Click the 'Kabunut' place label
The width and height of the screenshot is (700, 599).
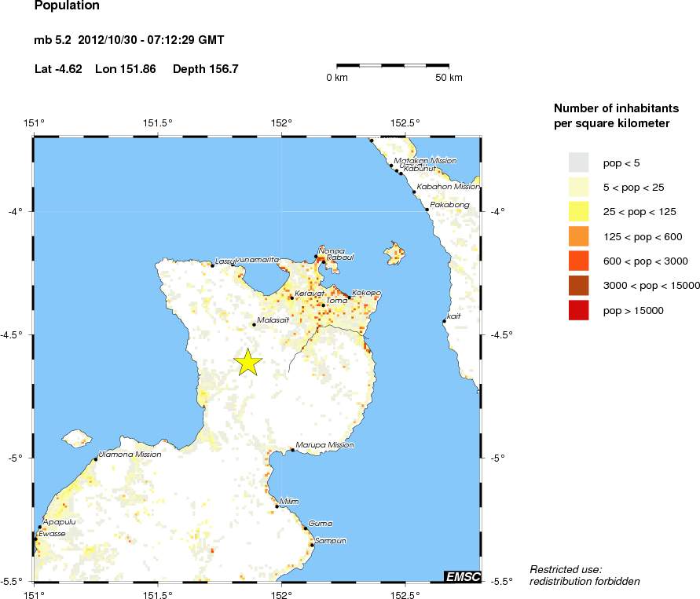coord(420,169)
